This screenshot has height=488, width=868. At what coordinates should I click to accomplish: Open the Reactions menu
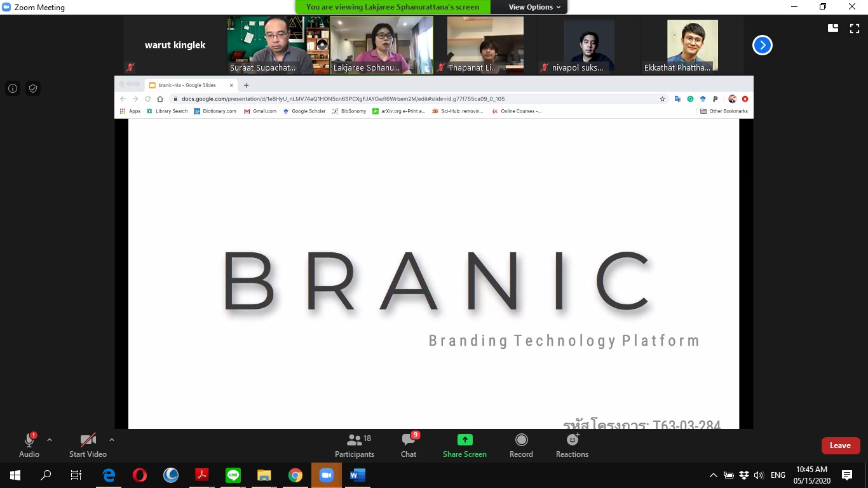click(x=572, y=445)
